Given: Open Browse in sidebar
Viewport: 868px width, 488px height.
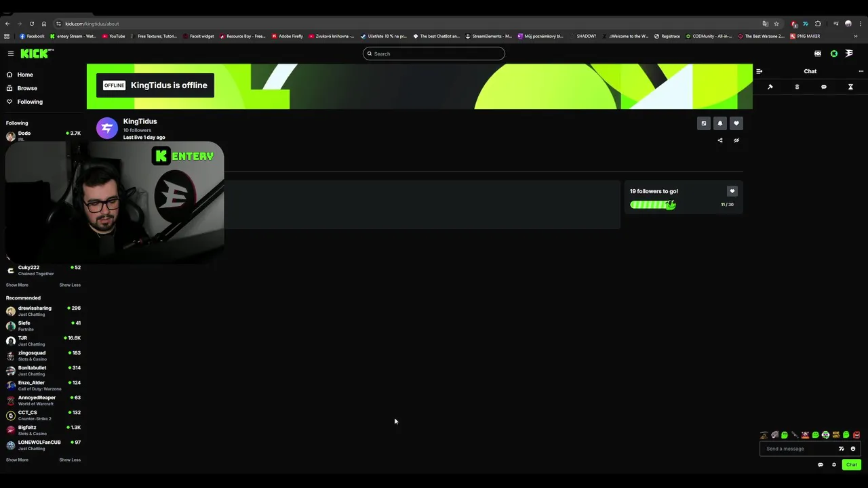Looking at the screenshot, I should (x=22, y=88).
